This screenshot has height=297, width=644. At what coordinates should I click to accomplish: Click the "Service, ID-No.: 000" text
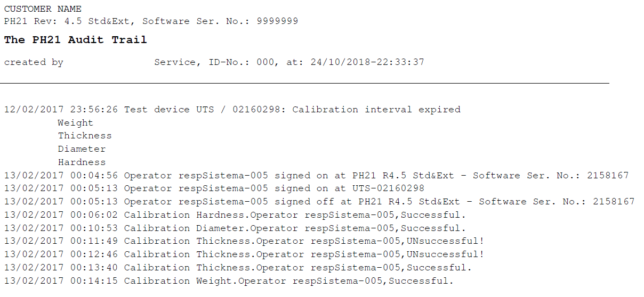tap(215, 62)
